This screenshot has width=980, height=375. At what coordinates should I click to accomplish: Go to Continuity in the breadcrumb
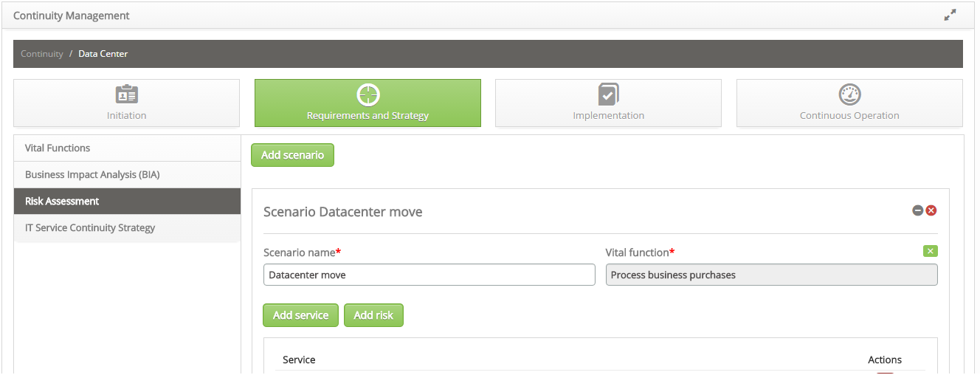click(42, 54)
